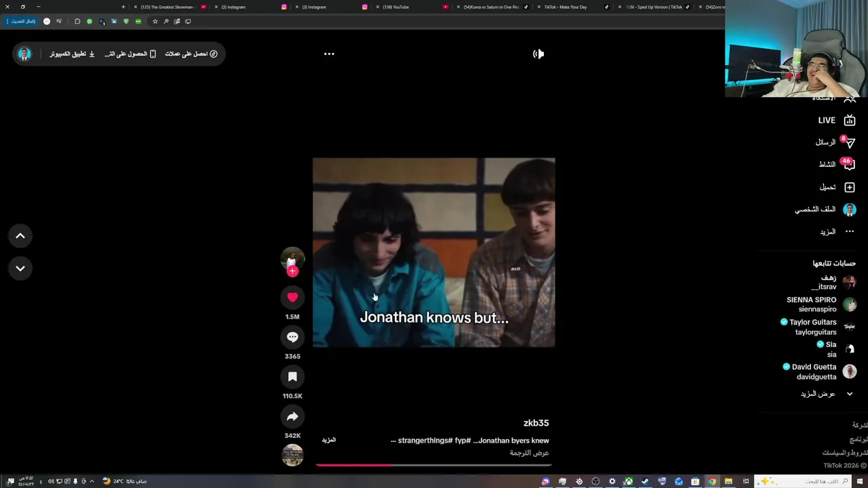Open Profile (الملف الشخصي) in the sidebar
Screen dimensions: 868x488
(x=825, y=209)
